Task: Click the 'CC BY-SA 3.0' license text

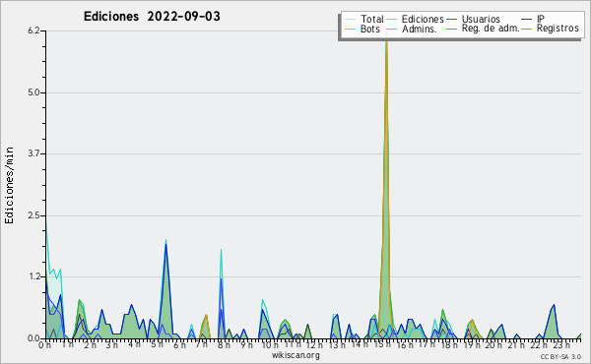Action: coord(560,356)
